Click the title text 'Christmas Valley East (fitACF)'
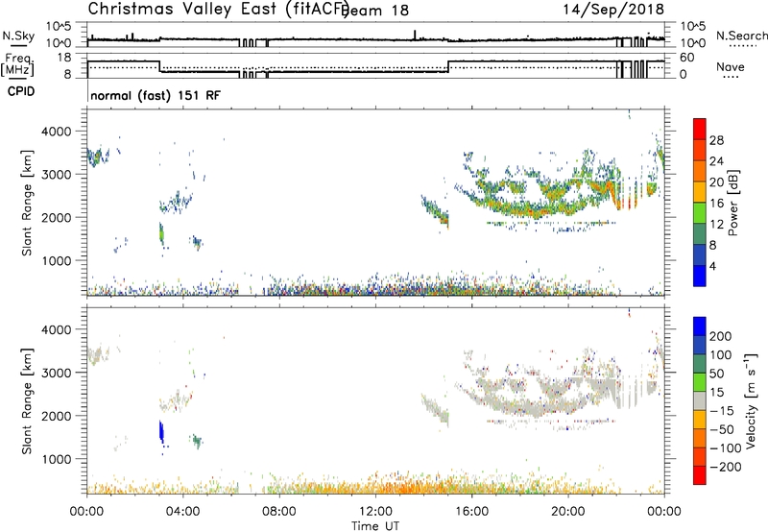Viewport: 768px width, 532px height. click(x=218, y=9)
